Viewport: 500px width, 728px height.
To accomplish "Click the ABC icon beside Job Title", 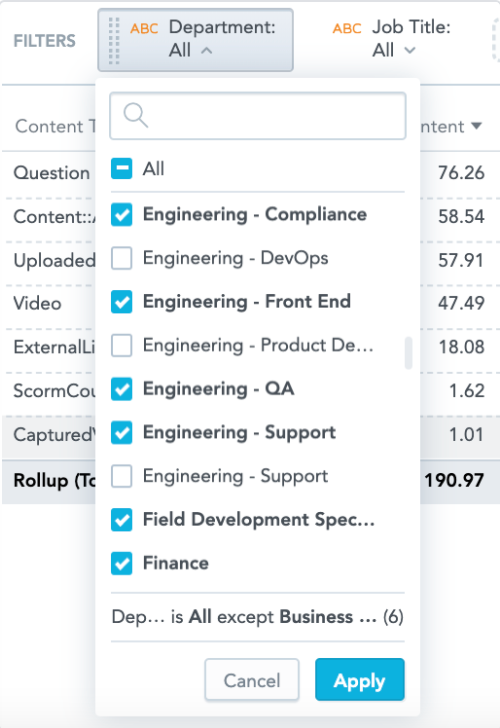I will point(347,29).
